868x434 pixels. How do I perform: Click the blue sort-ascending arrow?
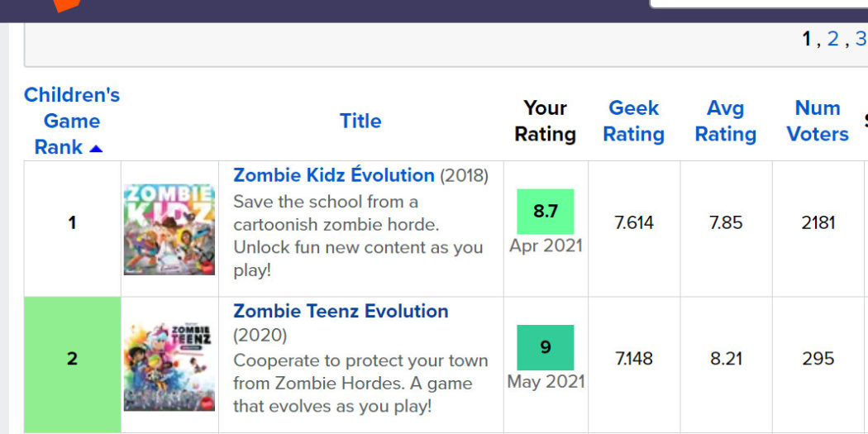pos(96,149)
